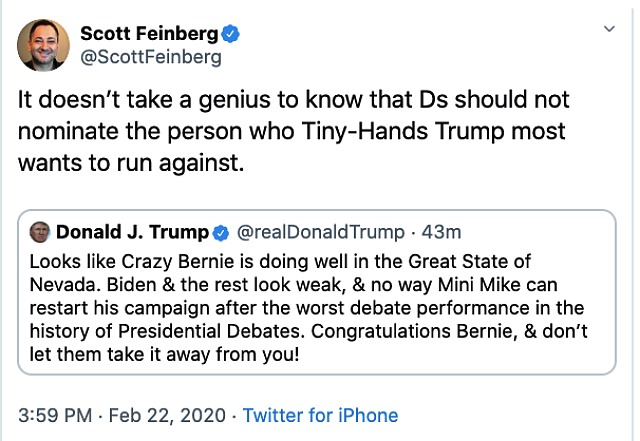640x441 pixels.
Task: Click Trump's blue verified checkmark badge
Action: [221, 233]
